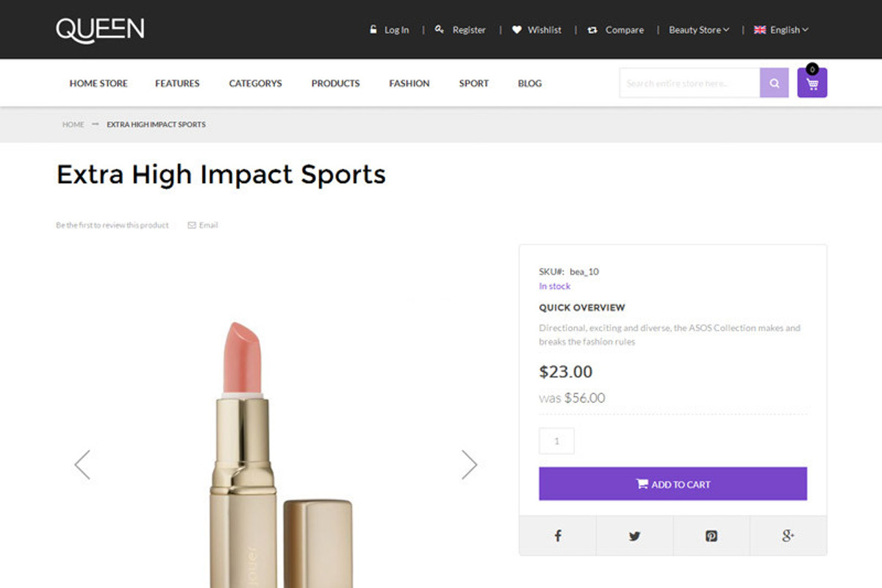Click the Email link under the title
Image resolution: width=882 pixels, height=588 pixels.
[x=204, y=225]
